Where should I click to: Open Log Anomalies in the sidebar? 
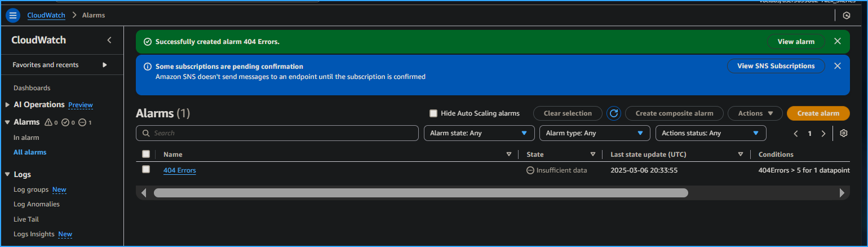[x=37, y=204]
